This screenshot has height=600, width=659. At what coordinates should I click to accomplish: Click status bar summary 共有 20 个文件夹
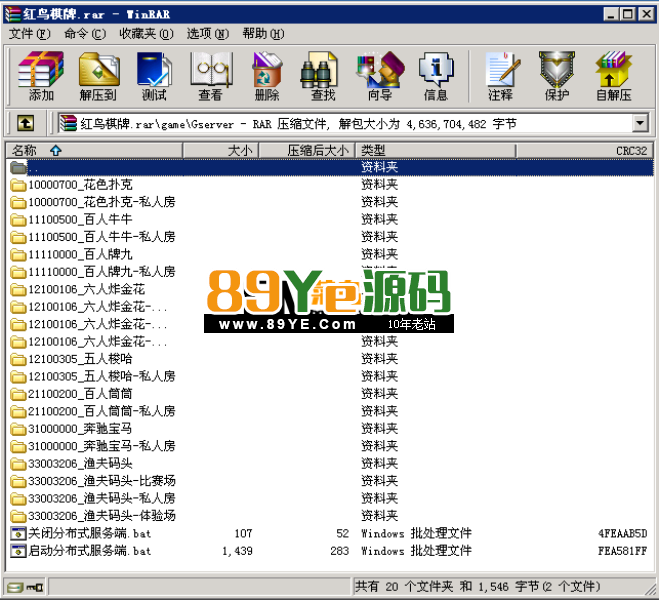point(404,587)
